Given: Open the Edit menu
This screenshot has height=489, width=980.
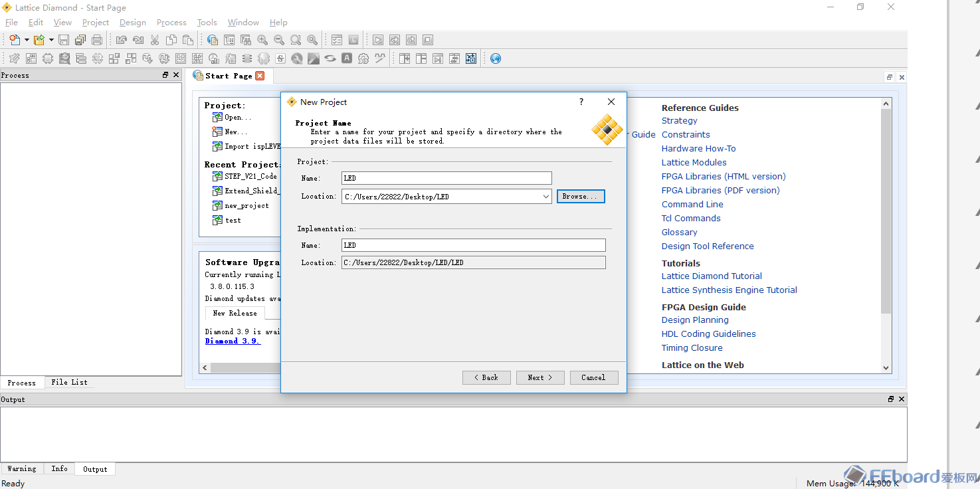Looking at the screenshot, I should click(36, 23).
